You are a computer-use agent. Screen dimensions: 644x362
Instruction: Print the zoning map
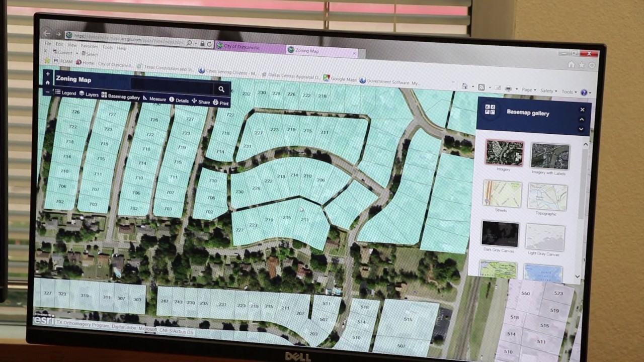pos(221,103)
